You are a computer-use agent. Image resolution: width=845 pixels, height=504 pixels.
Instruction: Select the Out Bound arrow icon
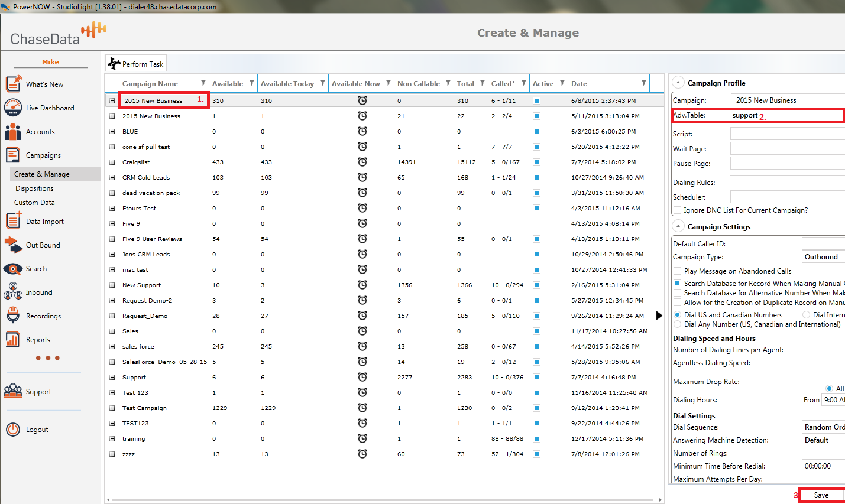coord(13,245)
